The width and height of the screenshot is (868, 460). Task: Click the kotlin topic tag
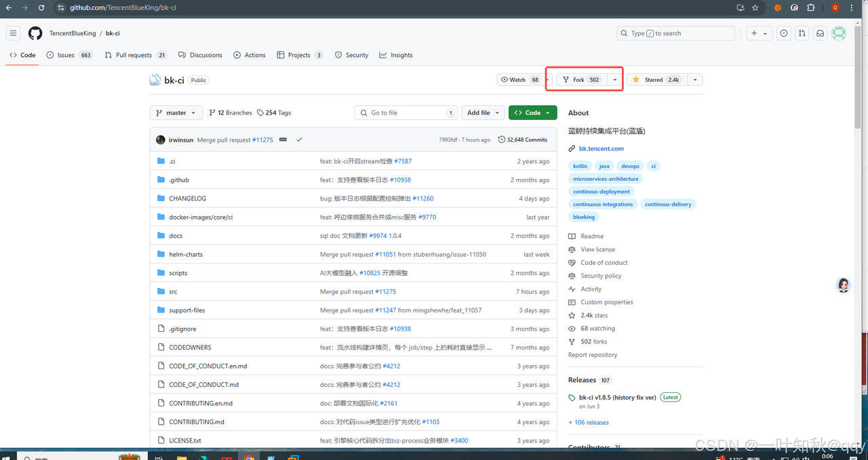tap(580, 166)
